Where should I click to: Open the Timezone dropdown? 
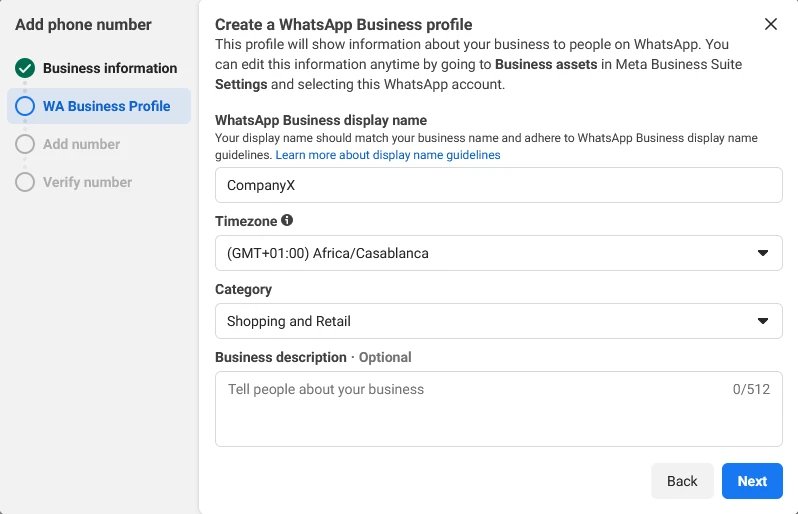pos(498,253)
